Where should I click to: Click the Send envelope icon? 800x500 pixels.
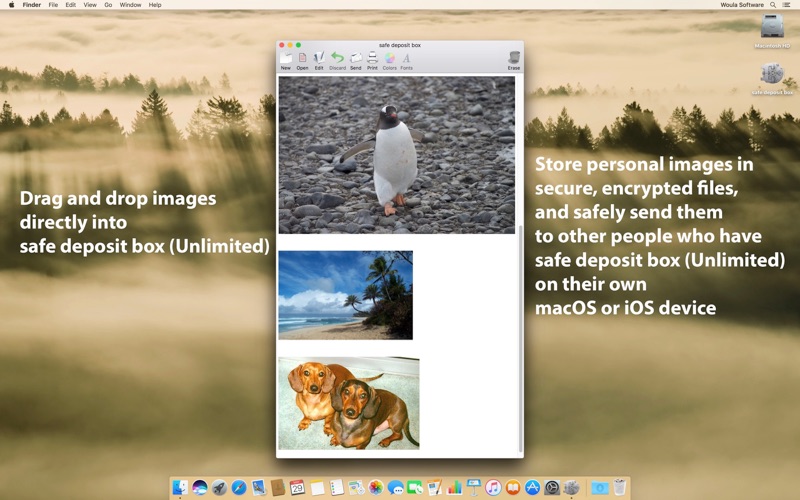click(356, 59)
